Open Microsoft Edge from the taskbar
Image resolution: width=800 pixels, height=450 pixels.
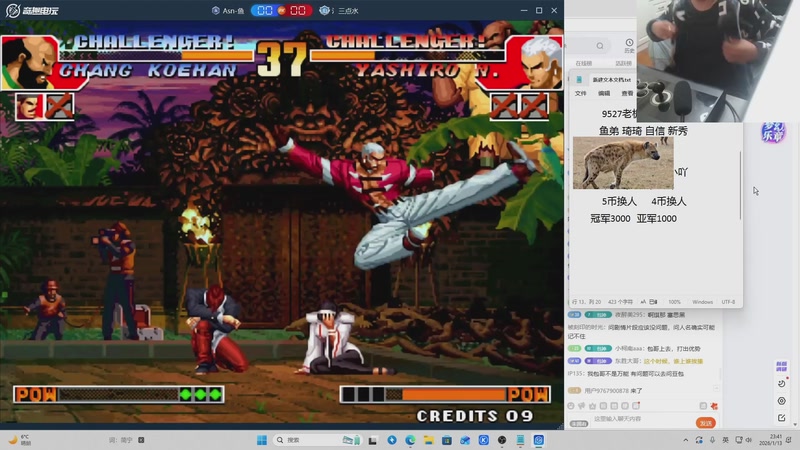(410, 440)
